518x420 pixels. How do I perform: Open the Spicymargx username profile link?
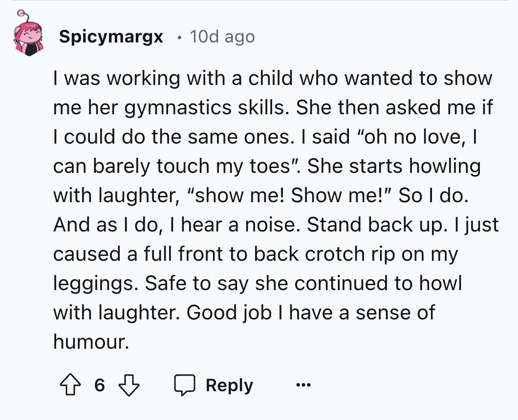[x=111, y=37]
